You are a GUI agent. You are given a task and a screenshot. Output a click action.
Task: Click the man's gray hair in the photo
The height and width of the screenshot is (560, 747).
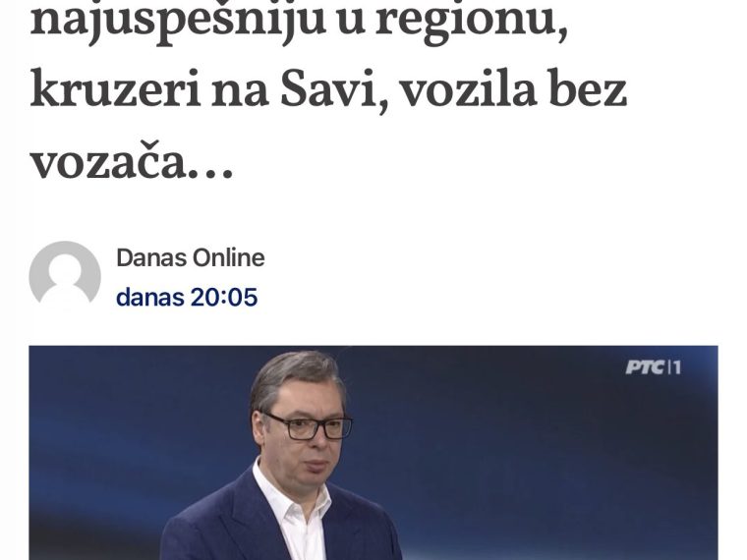(296, 373)
